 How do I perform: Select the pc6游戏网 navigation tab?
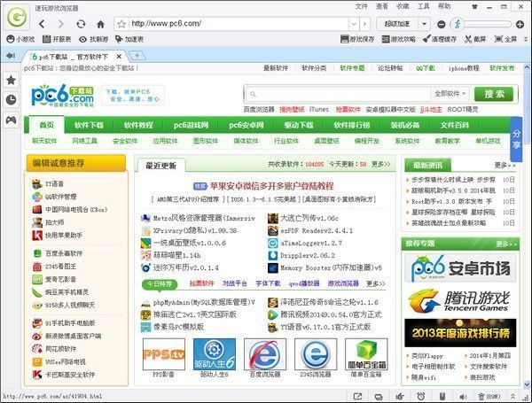tap(191, 125)
